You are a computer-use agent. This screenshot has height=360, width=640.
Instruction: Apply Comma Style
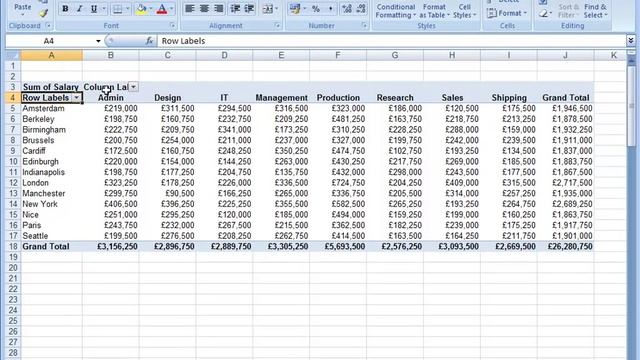(330, 9)
